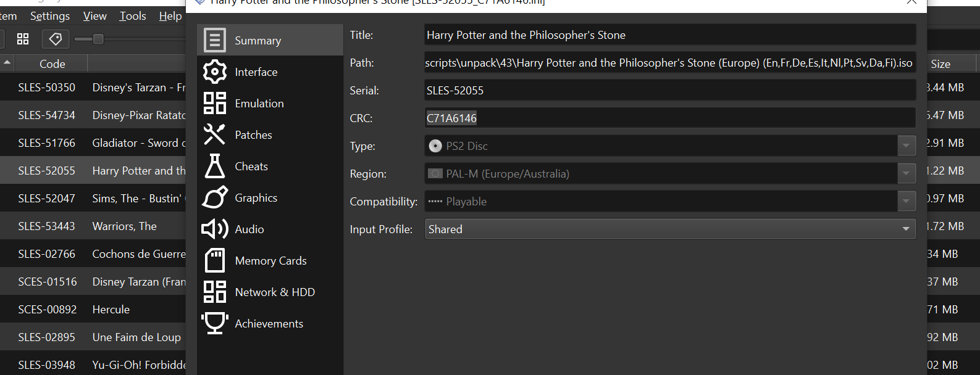Select the Graphics label in sidebar

pyautogui.click(x=256, y=198)
